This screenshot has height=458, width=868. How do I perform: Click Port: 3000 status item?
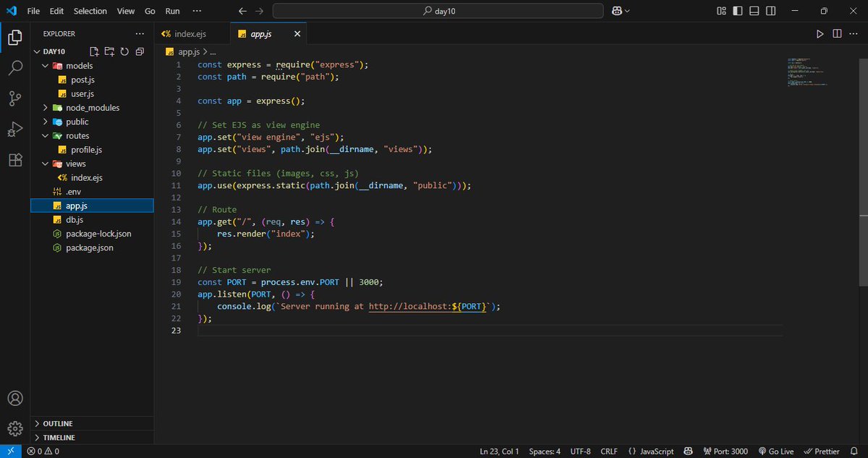coord(725,451)
